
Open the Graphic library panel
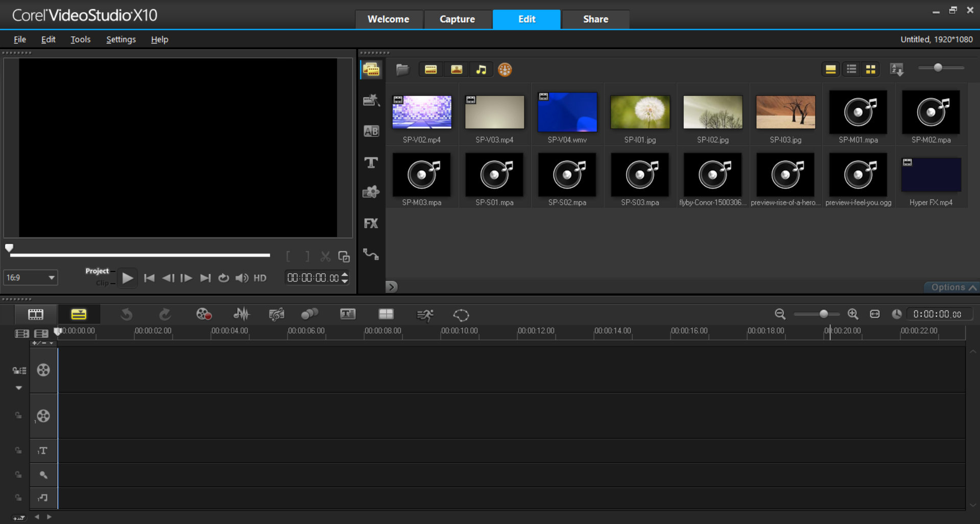[371, 192]
